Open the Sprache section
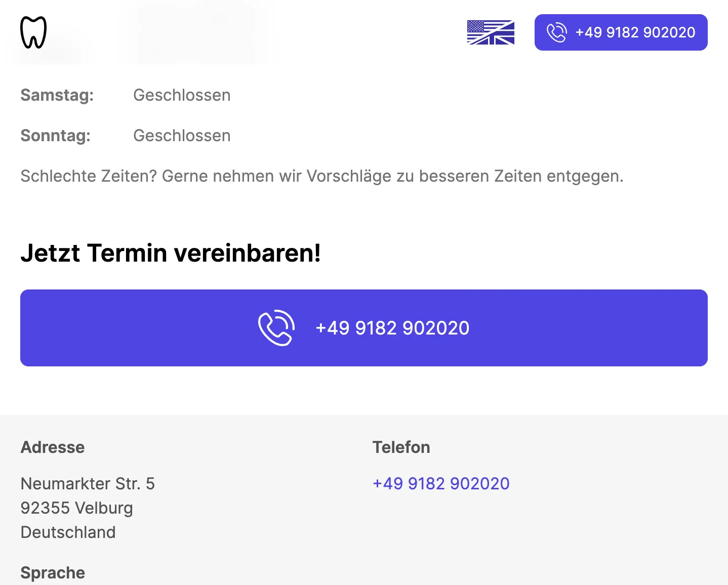This screenshot has width=728, height=585. pyautogui.click(x=52, y=572)
